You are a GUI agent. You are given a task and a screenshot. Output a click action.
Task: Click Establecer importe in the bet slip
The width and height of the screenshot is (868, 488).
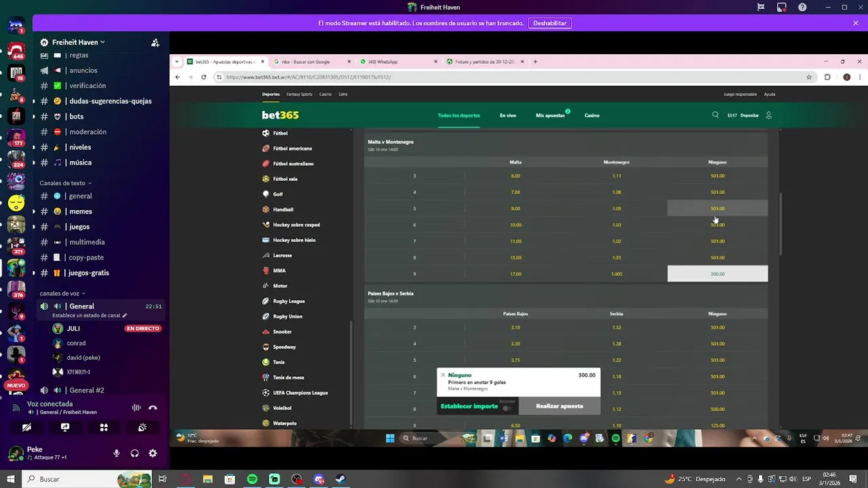469,406
